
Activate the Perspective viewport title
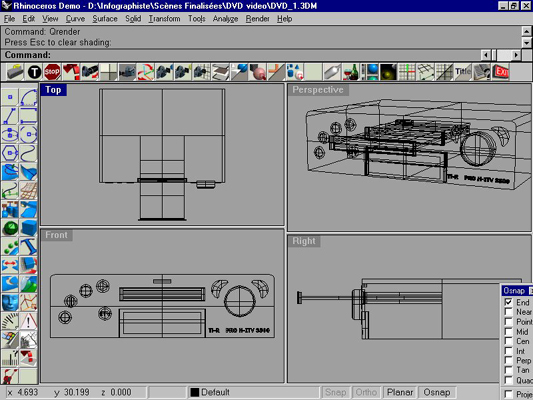318,90
